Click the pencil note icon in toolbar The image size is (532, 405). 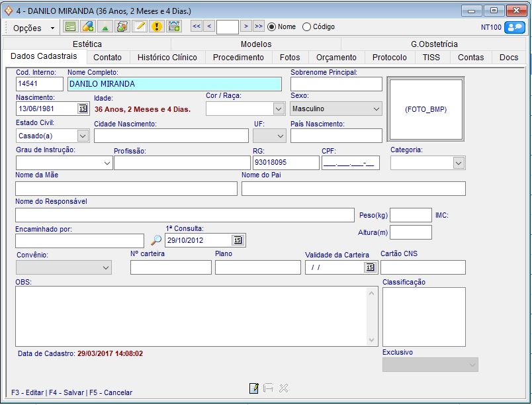click(140, 26)
